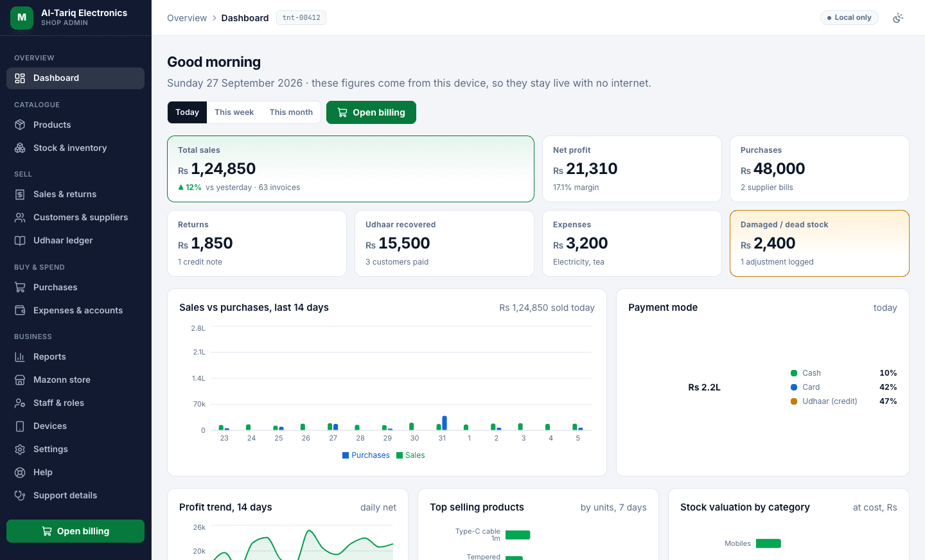Switch to the This week tab

pyautogui.click(x=234, y=112)
